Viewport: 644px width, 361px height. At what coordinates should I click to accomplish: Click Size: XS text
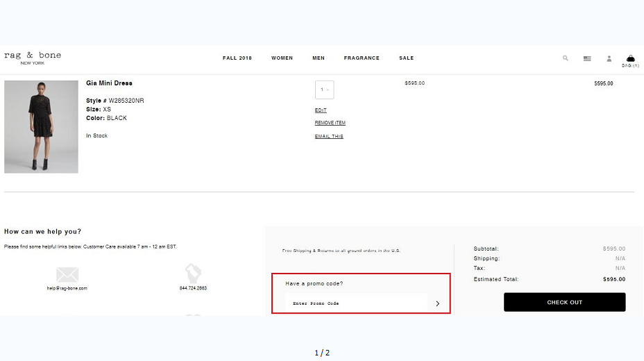point(98,109)
